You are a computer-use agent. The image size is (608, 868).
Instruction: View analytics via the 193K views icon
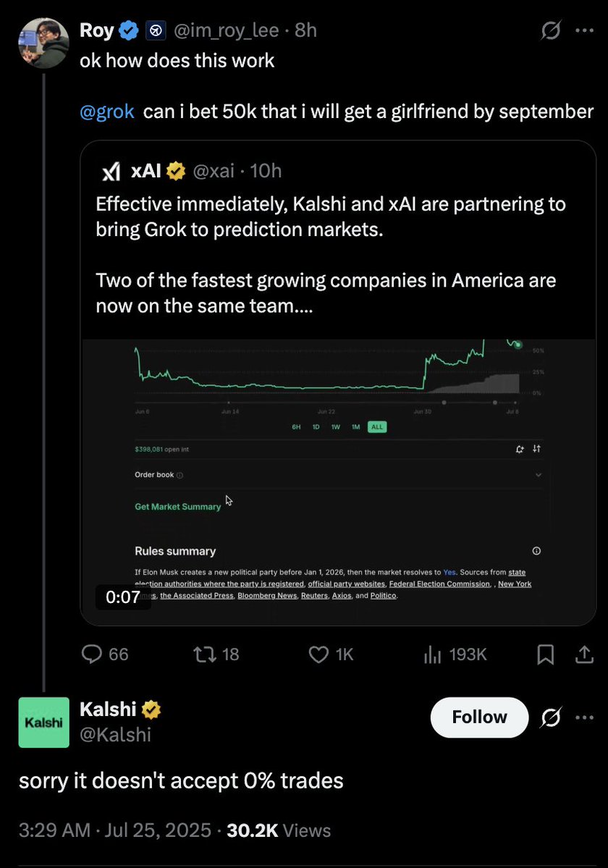(433, 654)
